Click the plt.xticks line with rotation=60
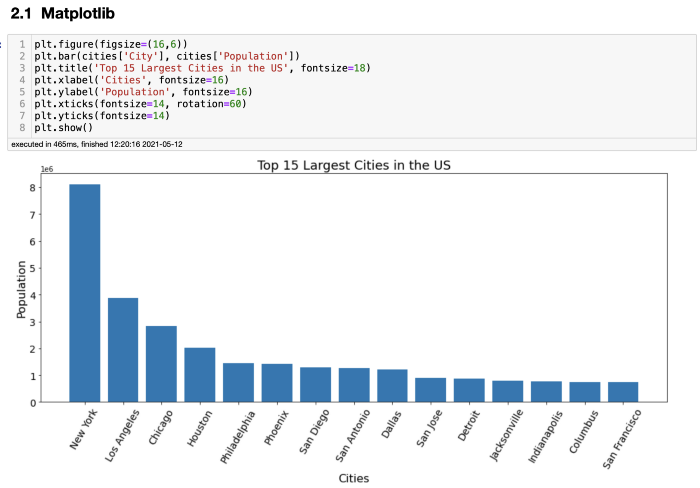Viewport: 700px width, 488px height. coord(140,104)
